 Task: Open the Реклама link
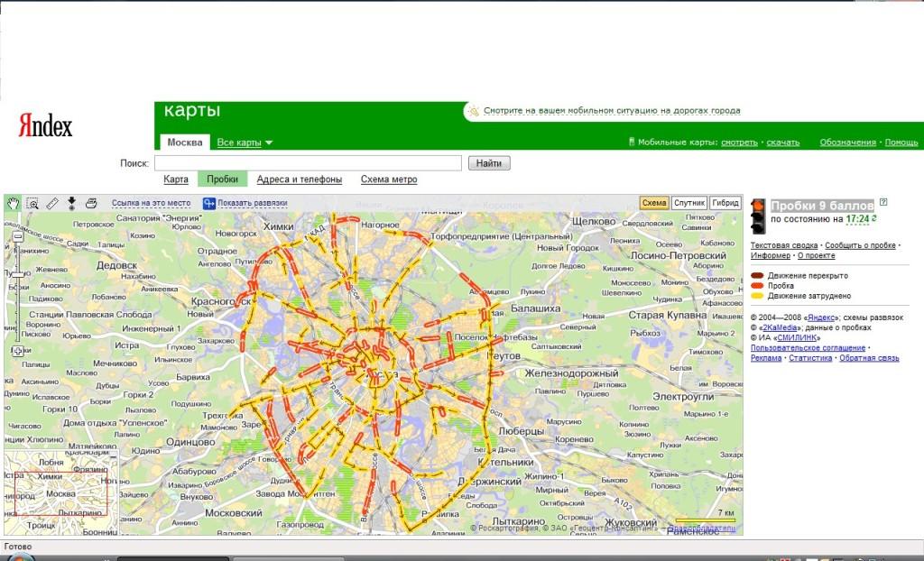pyautogui.click(x=766, y=358)
